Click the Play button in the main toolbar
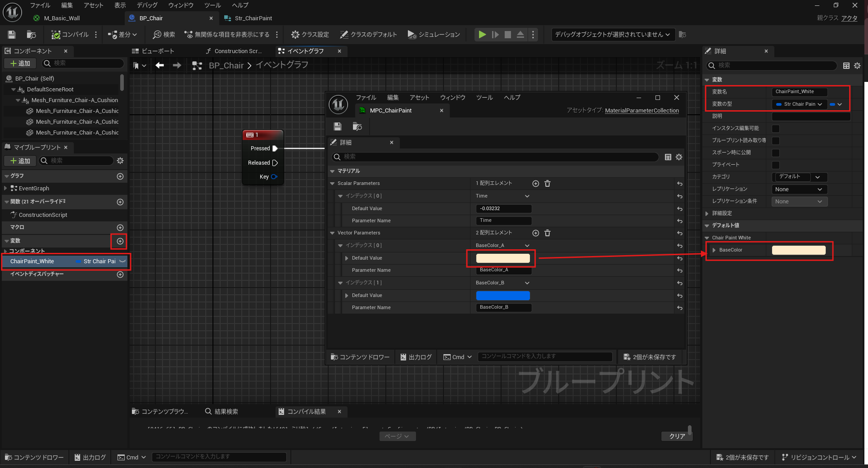This screenshot has height=468, width=868. (482, 35)
